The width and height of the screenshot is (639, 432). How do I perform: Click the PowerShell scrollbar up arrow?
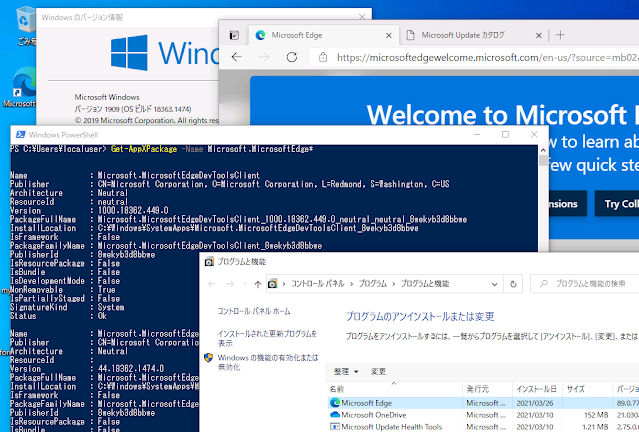click(543, 150)
